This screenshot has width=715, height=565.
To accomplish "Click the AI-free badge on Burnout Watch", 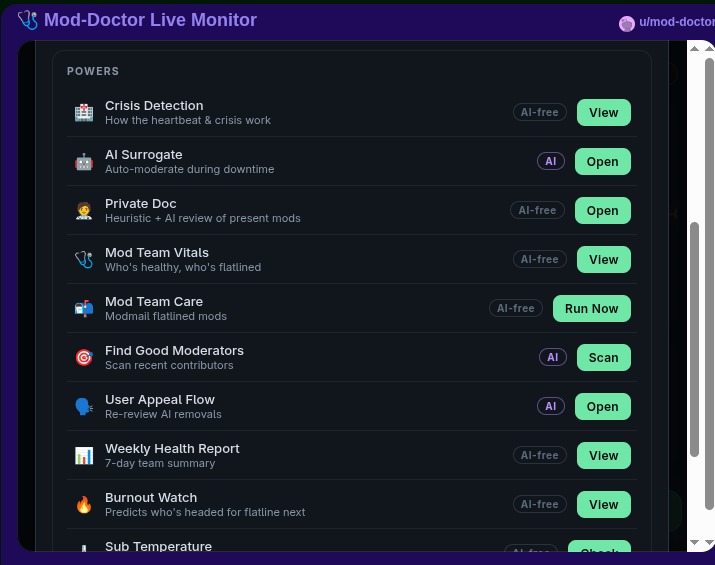I will (x=540, y=504).
